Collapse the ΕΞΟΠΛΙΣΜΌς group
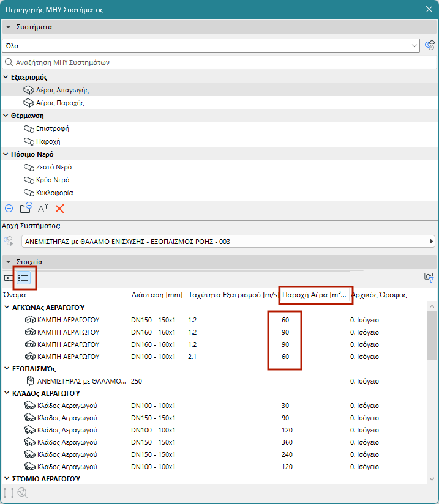The image size is (439, 504). click(7, 369)
